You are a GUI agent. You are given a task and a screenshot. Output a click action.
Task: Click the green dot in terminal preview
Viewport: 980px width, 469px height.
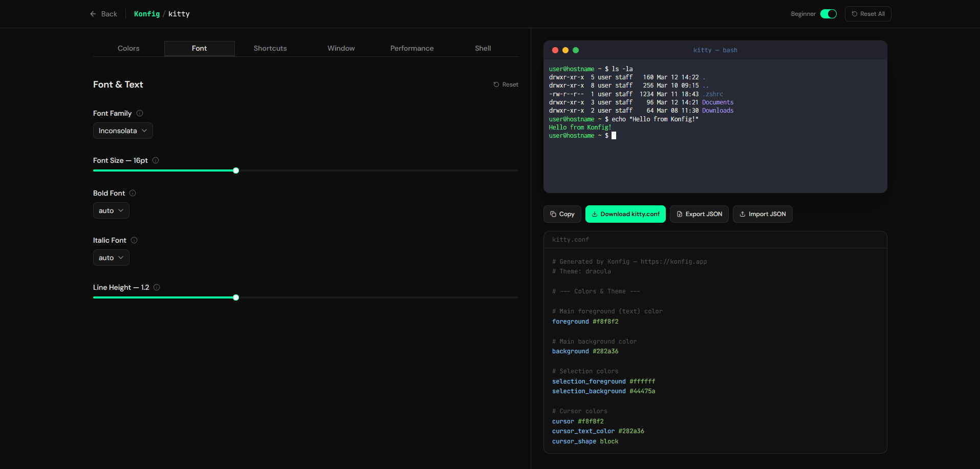(x=576, y=50)
